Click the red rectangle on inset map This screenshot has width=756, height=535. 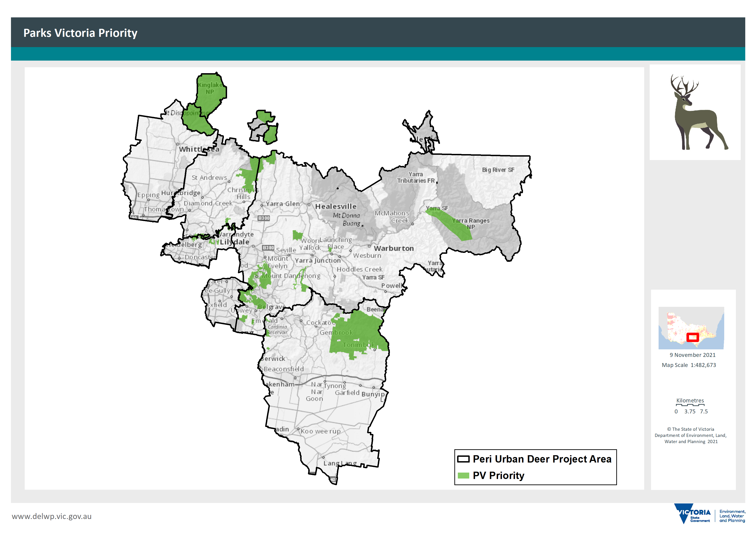click(692, 337)
